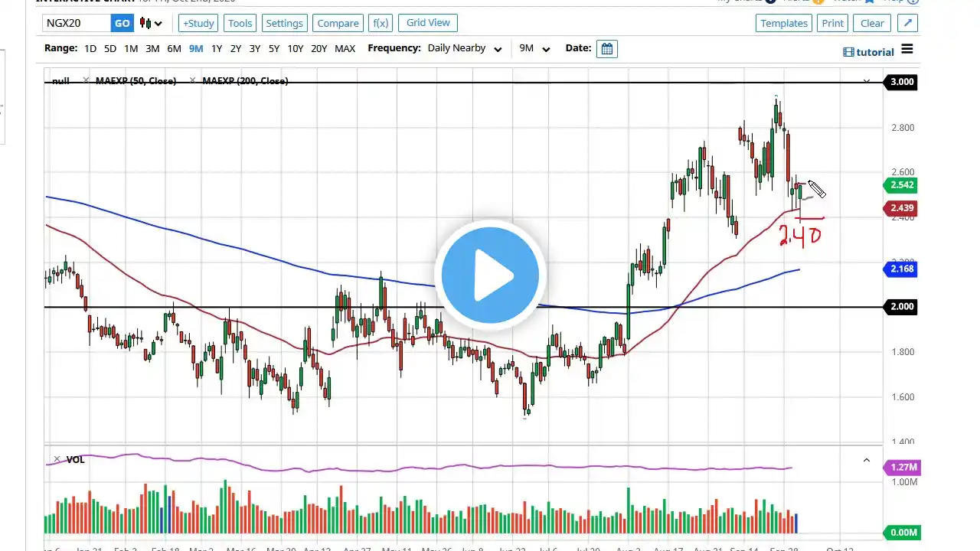
Task: Open the Tools menu
Action: click(240, 23)
